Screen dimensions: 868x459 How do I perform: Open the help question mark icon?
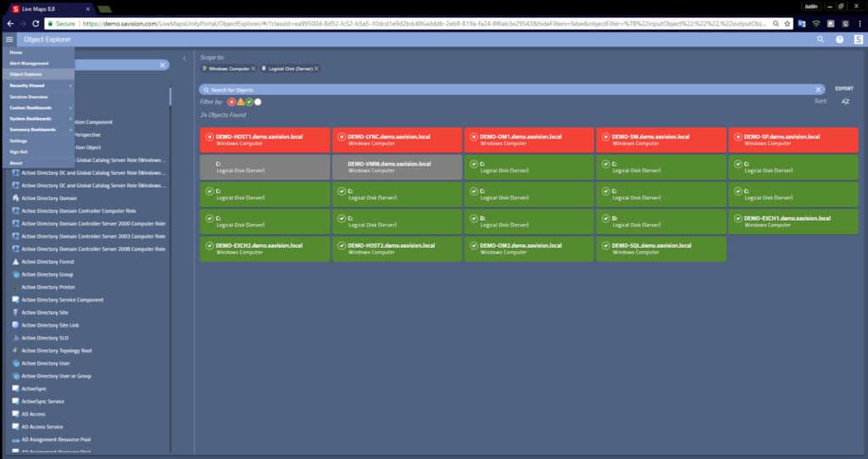click(840, 39)
